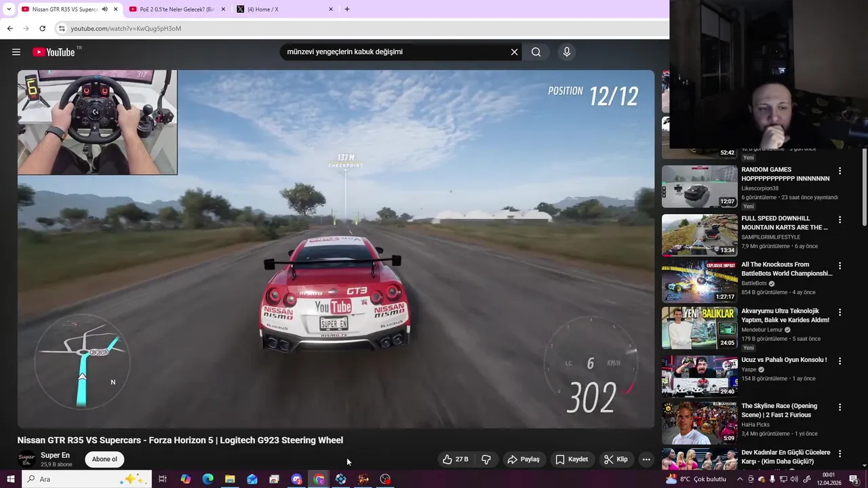The image size is (868, 488).
Task: Open RANDOM GAMES video thumbnail
Action: 699,186
